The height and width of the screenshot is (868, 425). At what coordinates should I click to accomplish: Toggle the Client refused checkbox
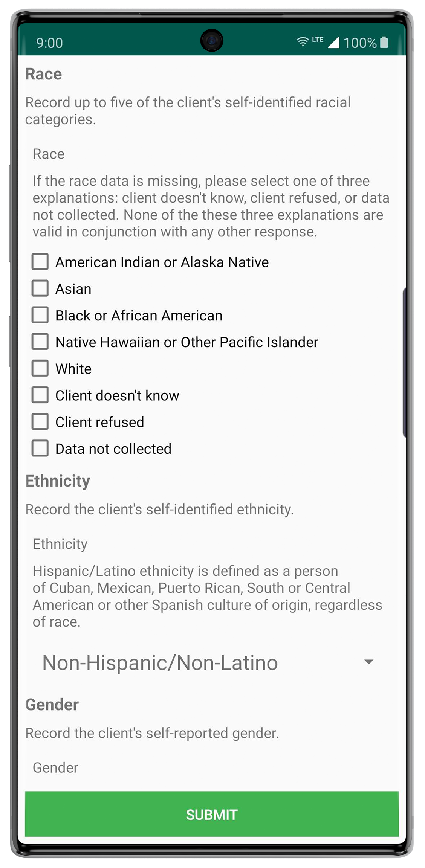[x=40, y=422]
